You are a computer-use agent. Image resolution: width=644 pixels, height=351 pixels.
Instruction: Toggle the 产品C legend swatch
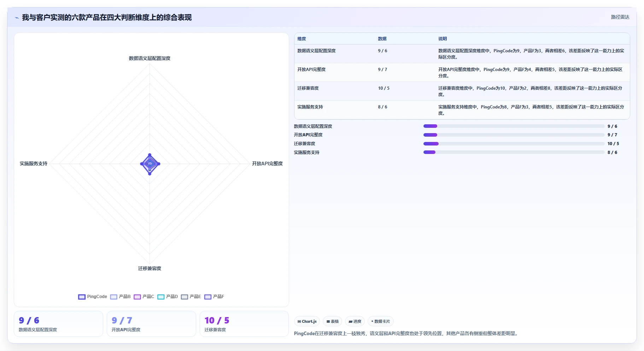[x=137, y=297]
